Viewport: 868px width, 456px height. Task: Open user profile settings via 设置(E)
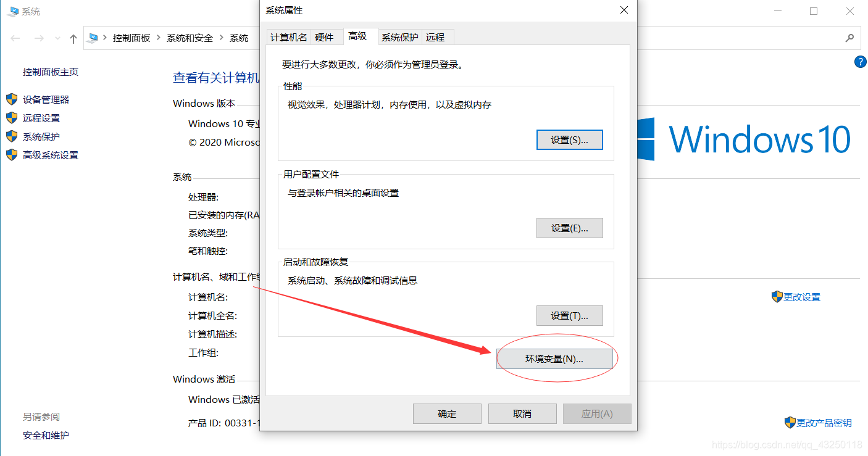pos(569,228)
